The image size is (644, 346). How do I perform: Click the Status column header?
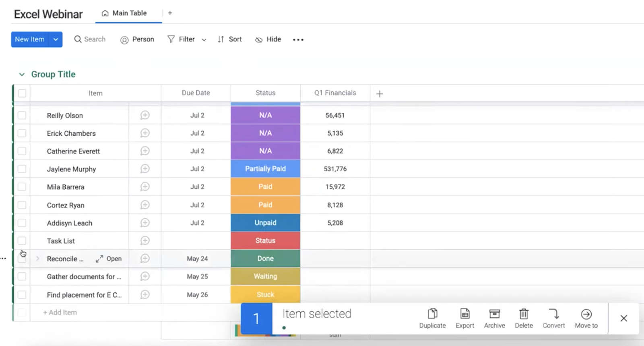(x=266, y=93)
